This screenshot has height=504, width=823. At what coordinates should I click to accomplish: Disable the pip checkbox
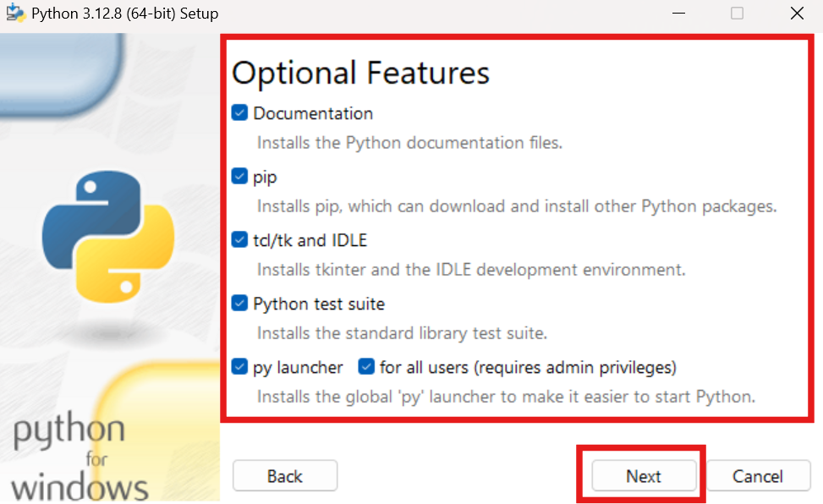point(239,177)
